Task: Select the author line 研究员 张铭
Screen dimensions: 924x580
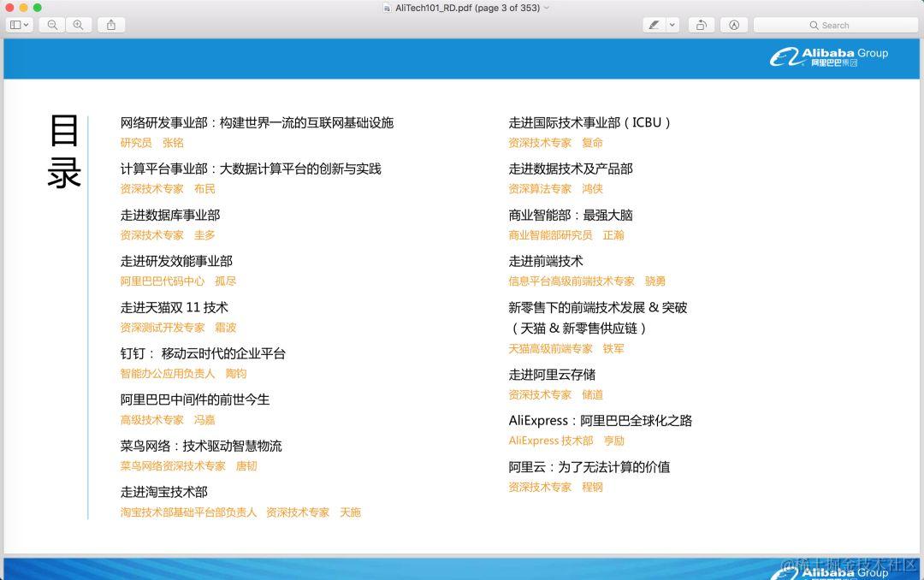Action: point(152,143)
